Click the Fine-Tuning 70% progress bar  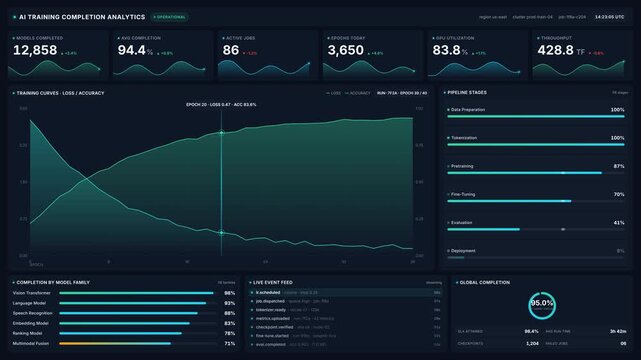(x=536, y=201)
